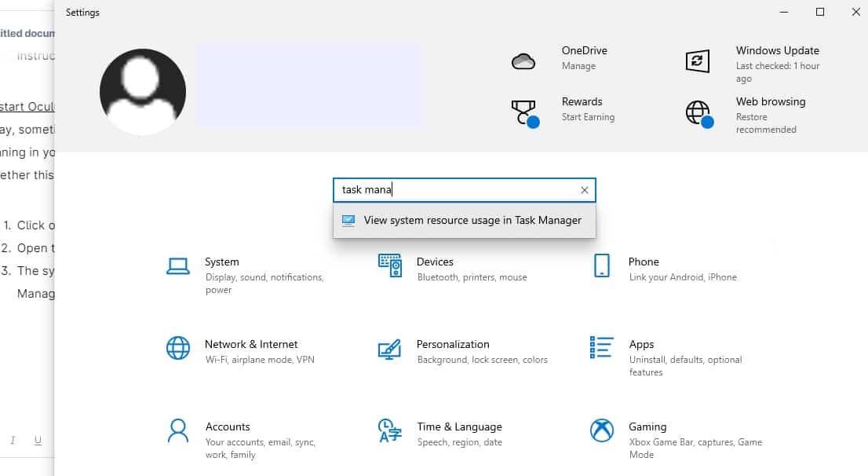
Task: Open the Time & Language icon
Action: pyautogui.click(x=390, y=430)
